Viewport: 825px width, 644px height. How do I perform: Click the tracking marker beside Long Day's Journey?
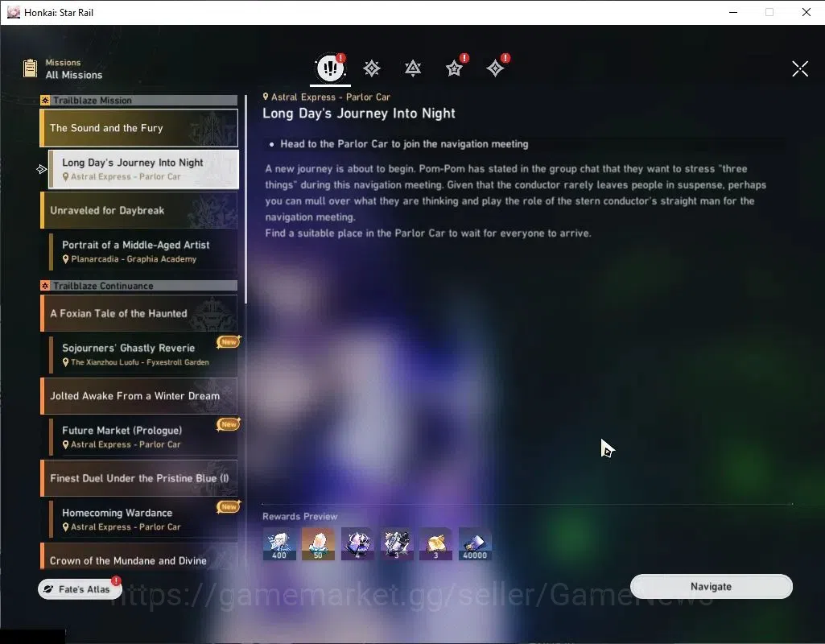pos(42,169)
